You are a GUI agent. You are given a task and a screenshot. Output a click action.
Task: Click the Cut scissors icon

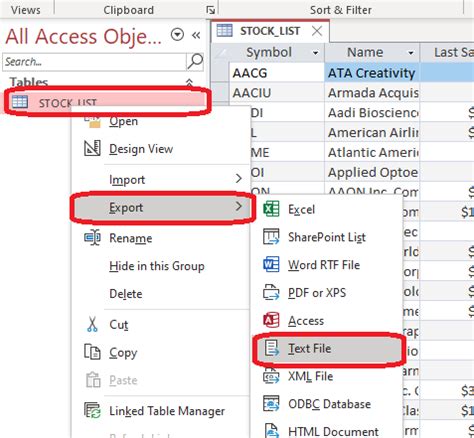click(92, 324)
